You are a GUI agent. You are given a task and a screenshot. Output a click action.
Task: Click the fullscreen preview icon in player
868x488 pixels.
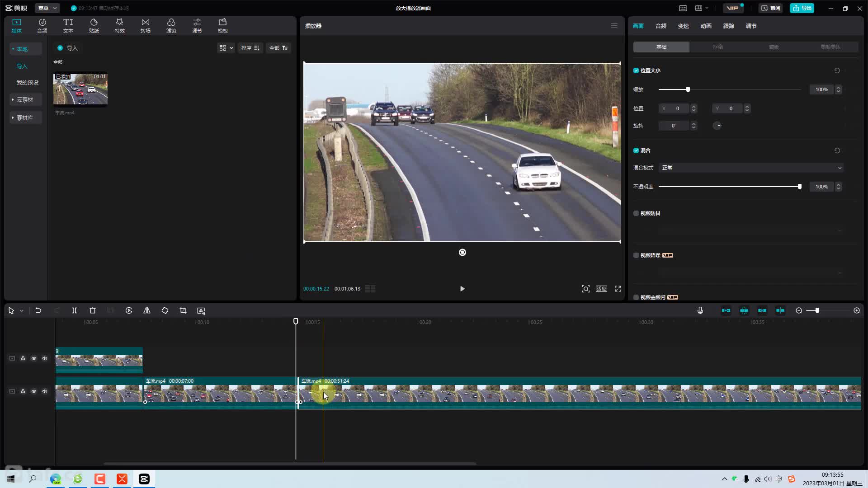pos(618,289)
